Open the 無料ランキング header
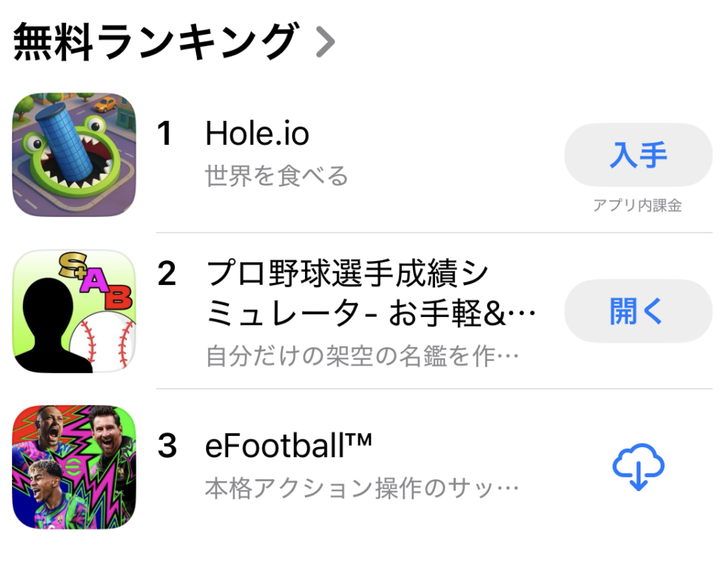Viewport: 728px width, 578px height. 154,43
